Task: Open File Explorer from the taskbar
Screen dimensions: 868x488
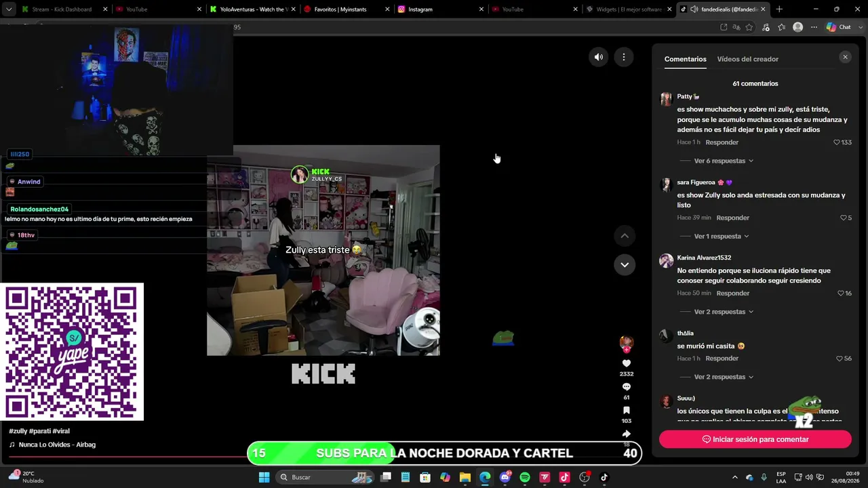Action: click(x=465, y=477)
